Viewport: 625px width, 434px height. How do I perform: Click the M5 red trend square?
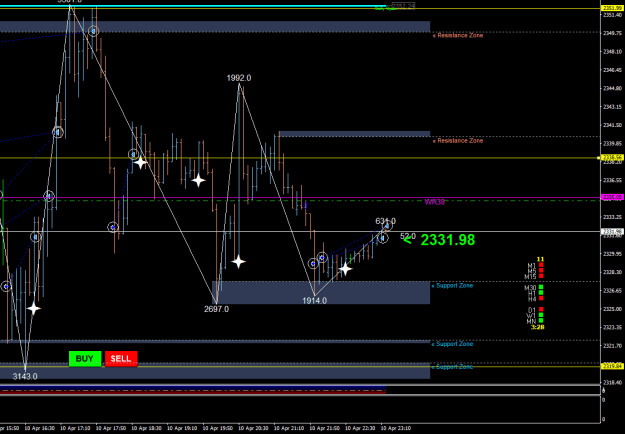pyautogui.click(x=541, y=271)
